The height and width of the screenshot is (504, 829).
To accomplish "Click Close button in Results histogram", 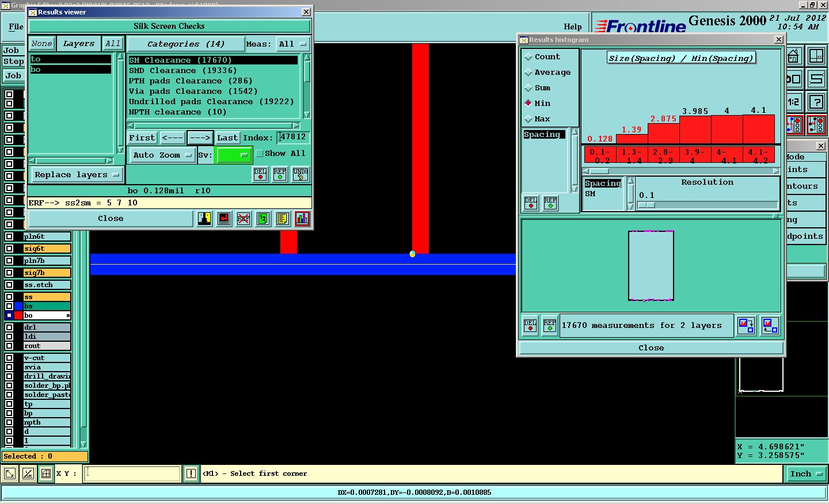I will pos(651,348).
